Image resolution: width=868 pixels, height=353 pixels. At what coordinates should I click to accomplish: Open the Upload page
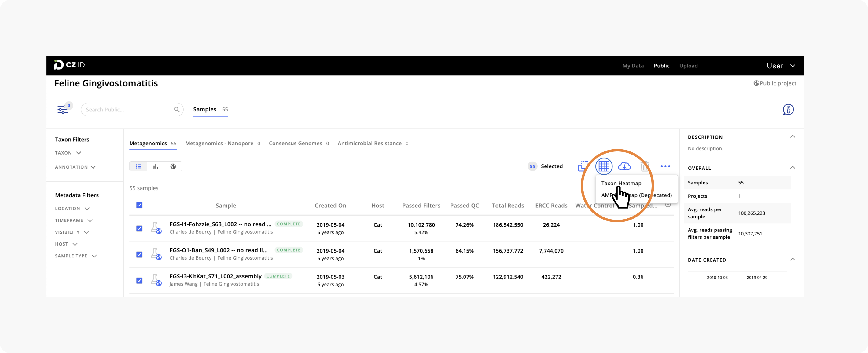688,66
